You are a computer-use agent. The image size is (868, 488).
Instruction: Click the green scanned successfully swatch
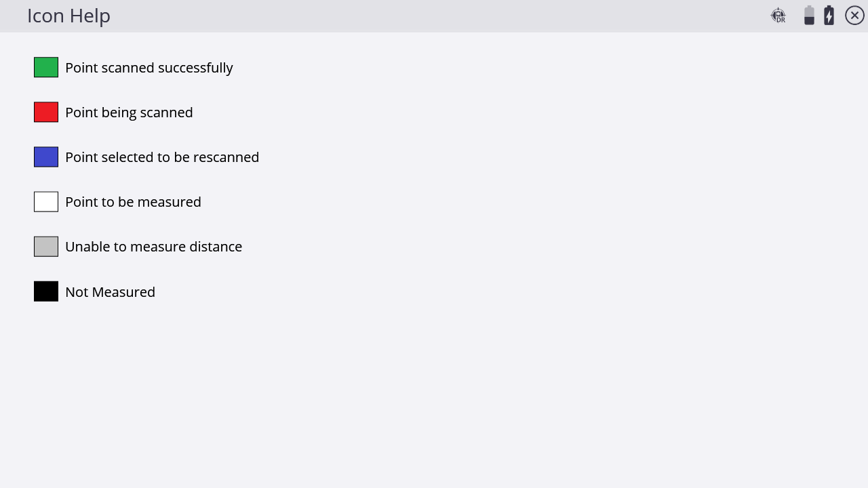(46, 67)
